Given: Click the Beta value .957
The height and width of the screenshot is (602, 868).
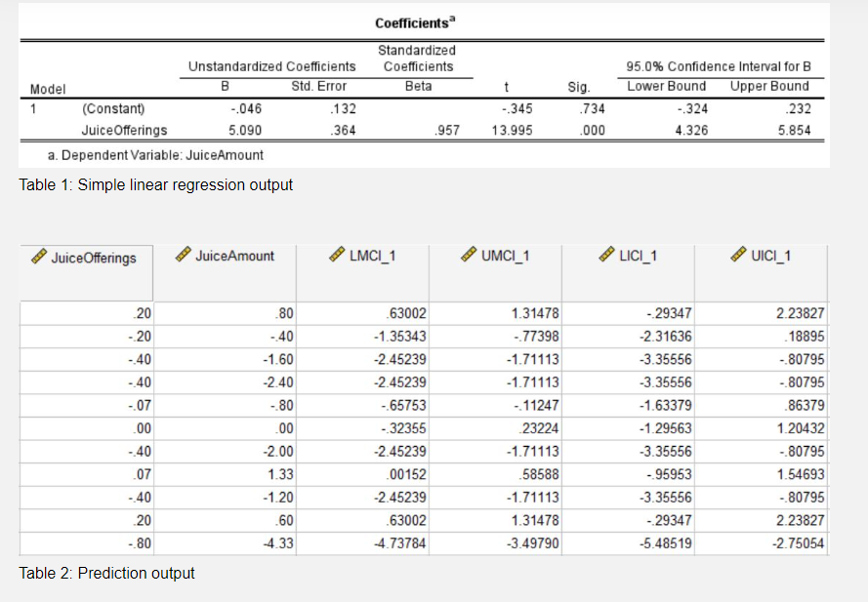Looking at the screenshot, I should pos(447,130).
